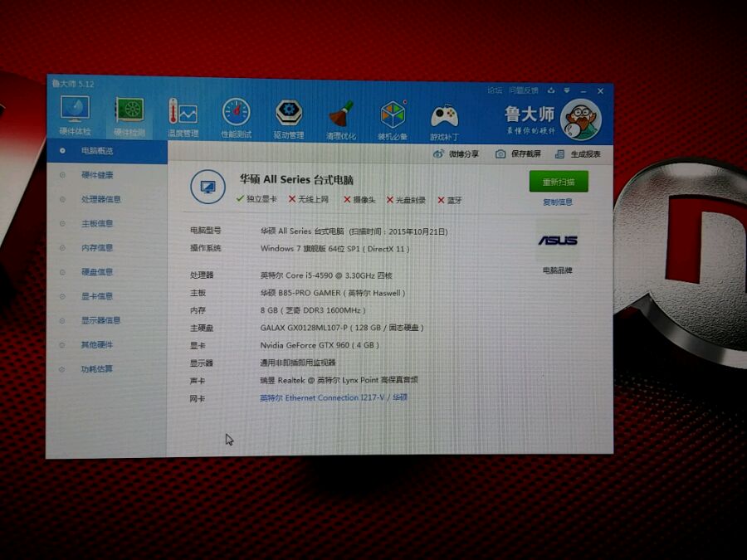Select 内存信息 in the sidebar
Screen dimensions: 747x560
[97, 247]
